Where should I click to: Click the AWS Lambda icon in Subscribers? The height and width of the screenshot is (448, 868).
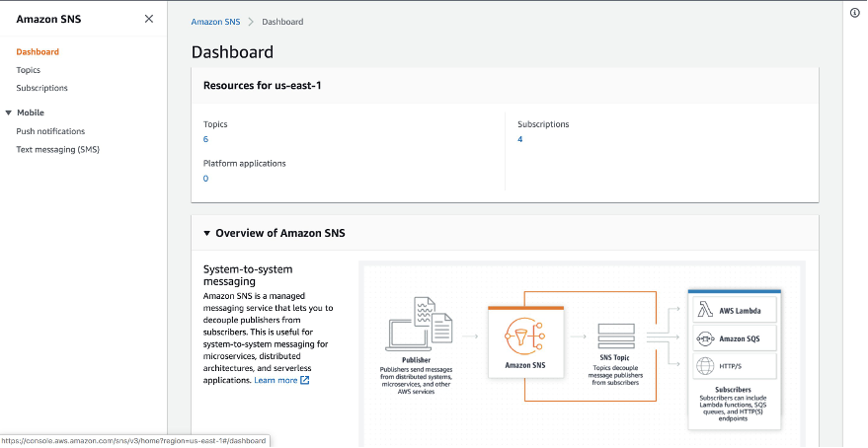tap(705, 310)
